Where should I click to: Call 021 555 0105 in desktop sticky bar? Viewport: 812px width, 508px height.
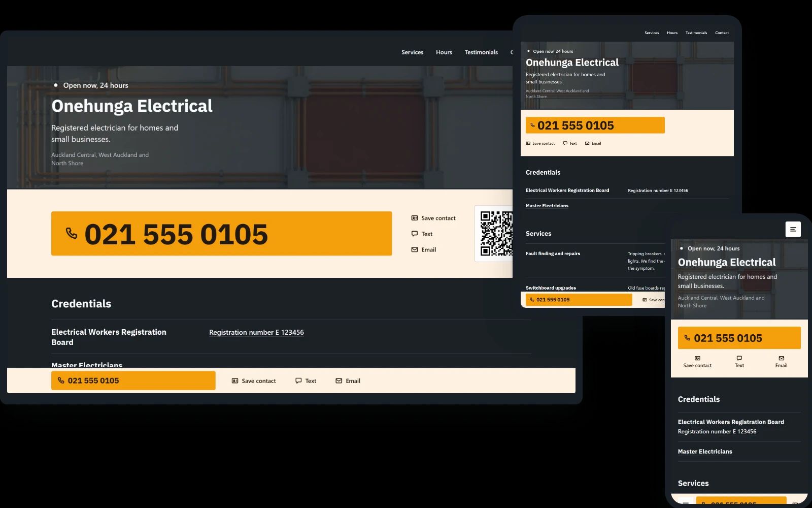[x=133, y=380]
